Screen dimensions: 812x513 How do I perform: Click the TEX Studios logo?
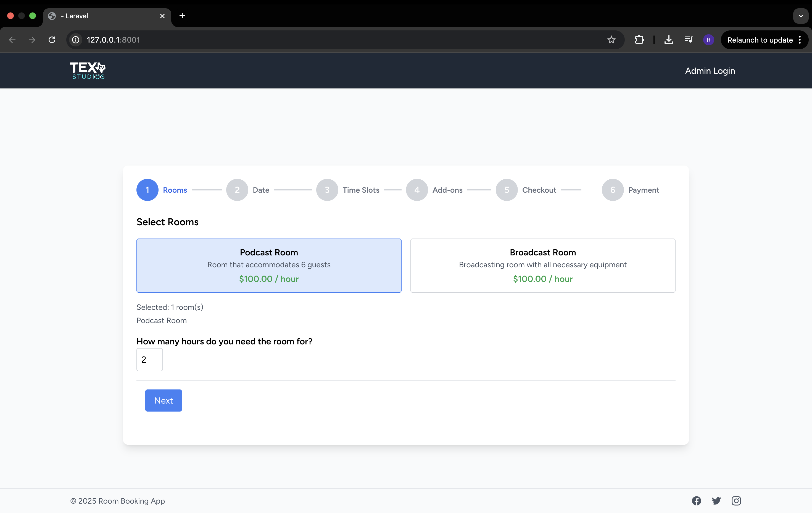tap(88, 70)
